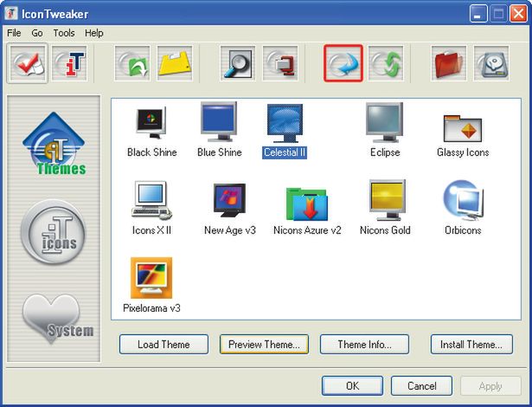Click the hard disk toolbar icon

[491, 63]
